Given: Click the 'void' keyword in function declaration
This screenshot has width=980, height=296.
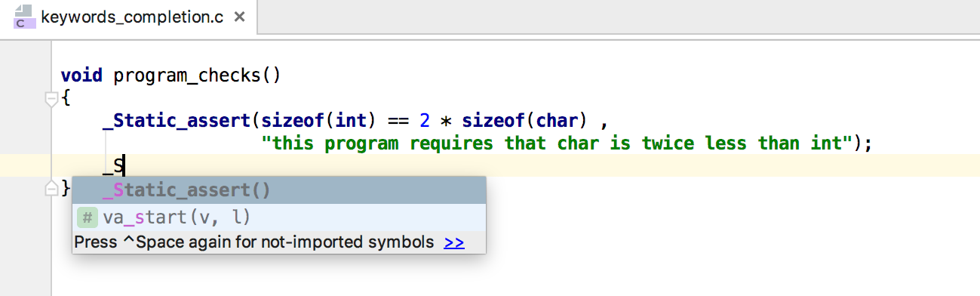Looking at the screenshot, I should (81, 76).
